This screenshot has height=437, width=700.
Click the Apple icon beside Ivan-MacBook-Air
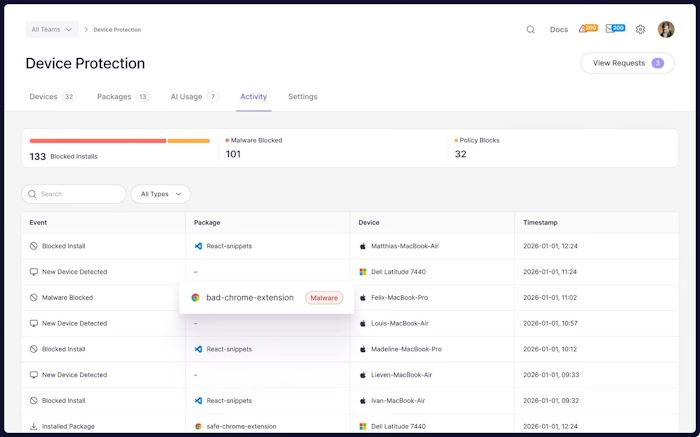tap(362, 401)
